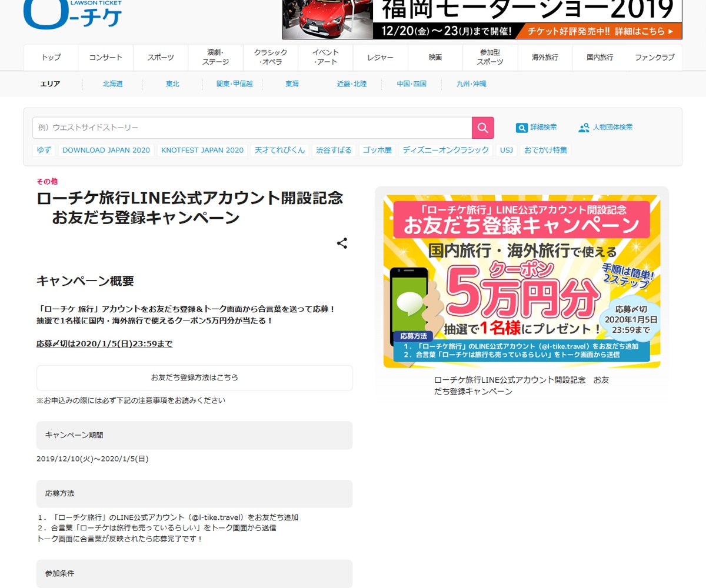Click the 参加条件 section header
Screen dimensions: 706x588
click(x=195, y=573)
